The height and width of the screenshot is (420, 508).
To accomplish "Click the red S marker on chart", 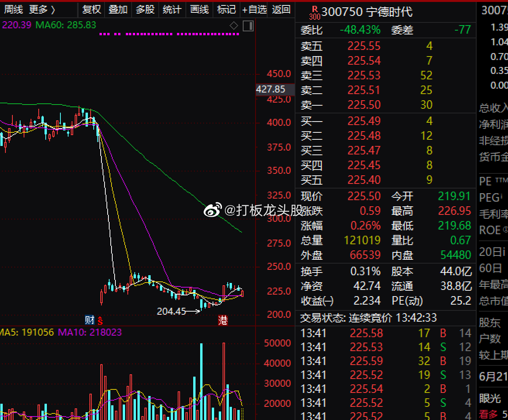I will (100, 321).
